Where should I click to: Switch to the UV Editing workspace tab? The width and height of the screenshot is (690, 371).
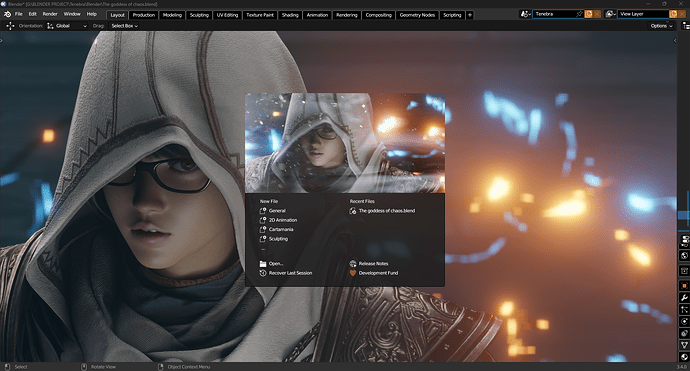(x=227, y=15)
